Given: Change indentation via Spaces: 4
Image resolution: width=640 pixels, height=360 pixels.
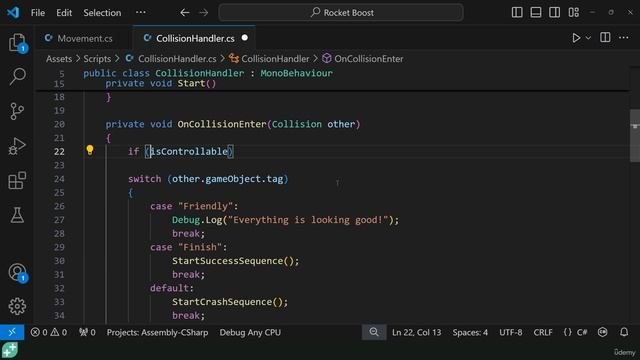Looking at the screenshot, I should 470,332.
